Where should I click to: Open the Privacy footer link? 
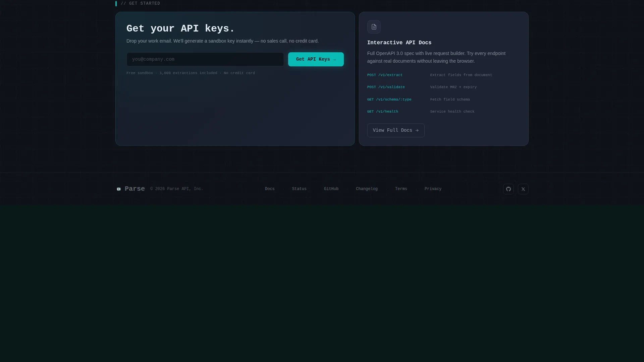(x=433, y=189)
